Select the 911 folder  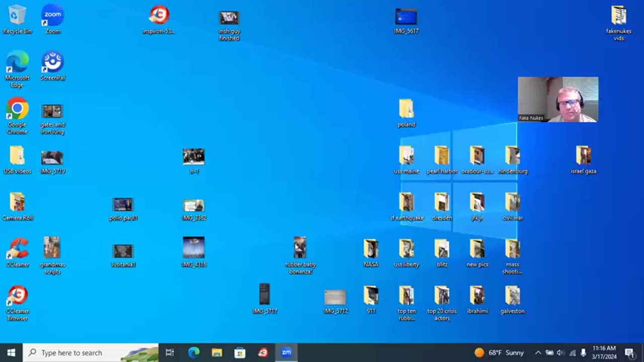click(x=371, y=300)
